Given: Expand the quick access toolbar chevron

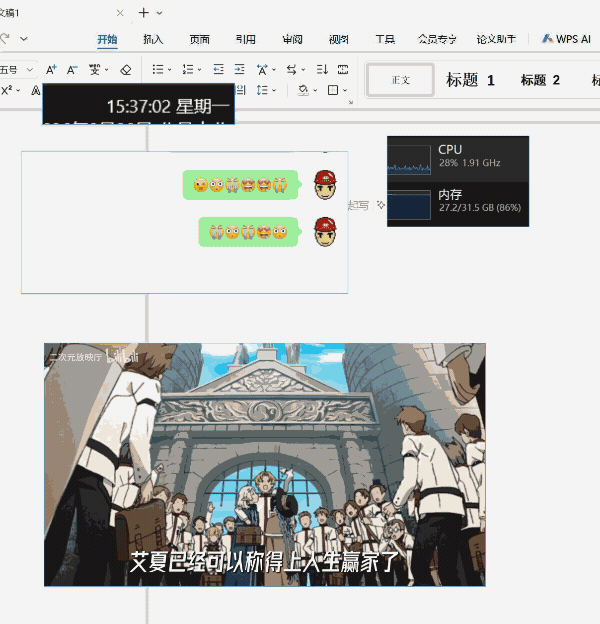Looking at the screenshot, I should pos(24,39).
